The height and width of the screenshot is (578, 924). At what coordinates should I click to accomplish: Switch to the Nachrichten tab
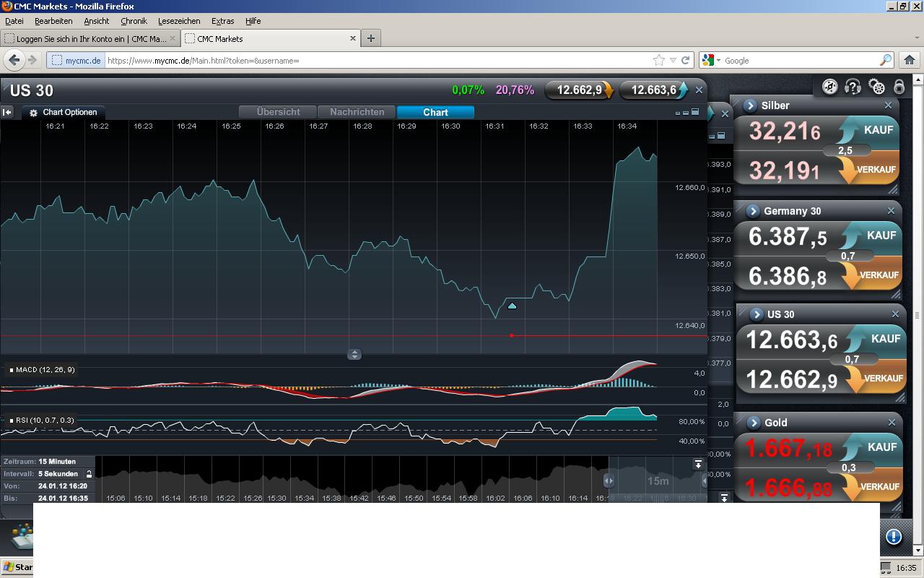[357, 112]
